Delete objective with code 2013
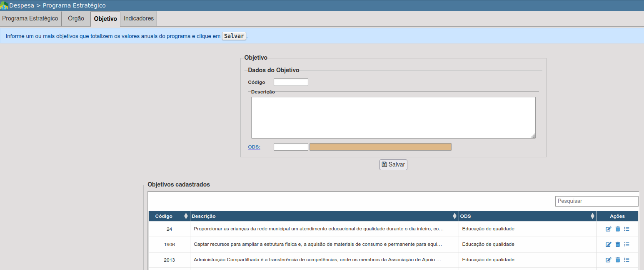Screen dimensions: 644x270 coord(618,260)
